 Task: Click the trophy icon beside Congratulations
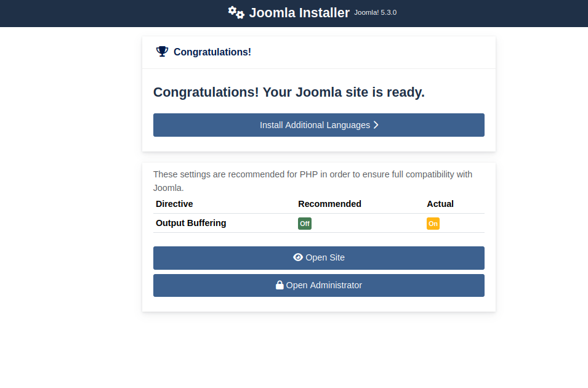tap(162, 52)
